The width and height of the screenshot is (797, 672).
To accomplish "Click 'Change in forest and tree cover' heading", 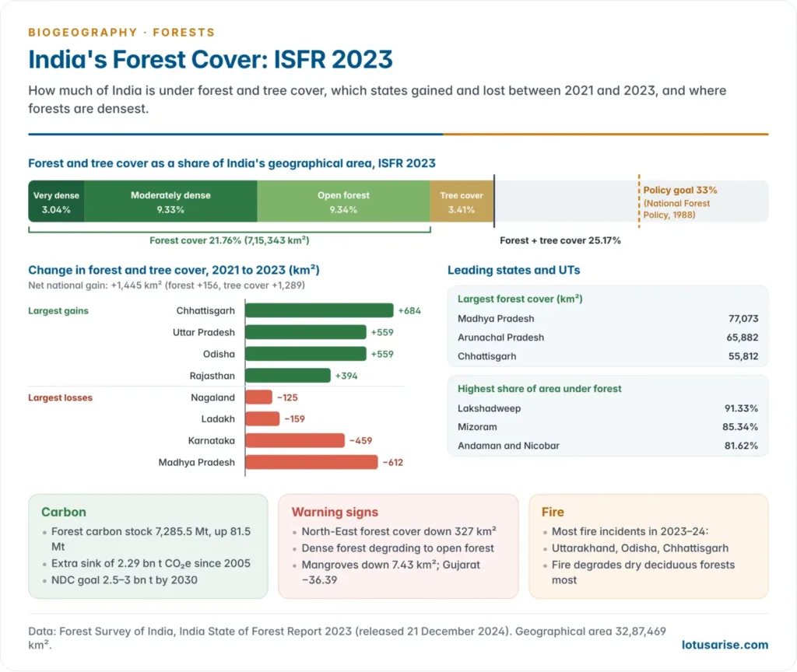I will [174, 270].
